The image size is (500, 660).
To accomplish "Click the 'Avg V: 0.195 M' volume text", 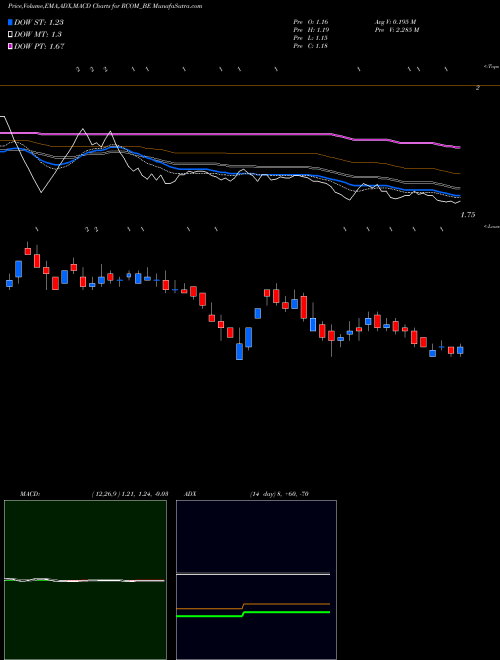I will [x=395, y=21].
